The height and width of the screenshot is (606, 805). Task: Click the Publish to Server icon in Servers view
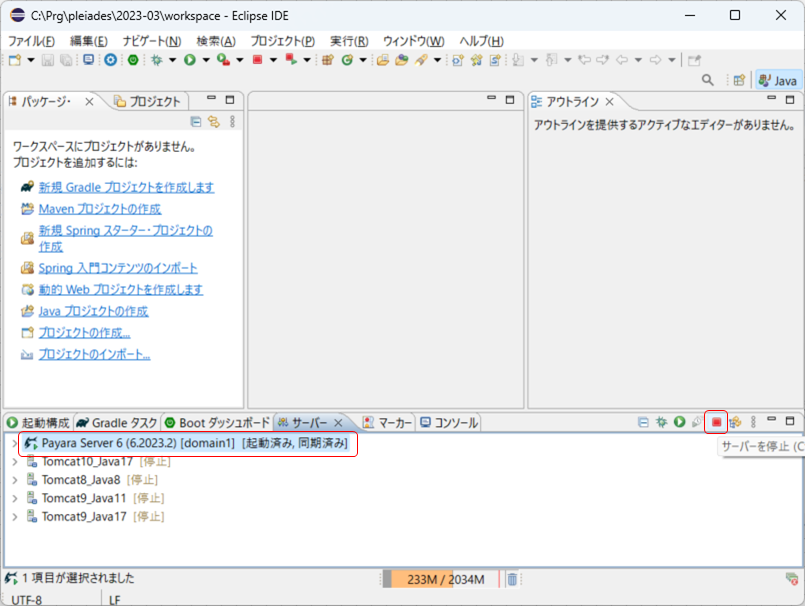point(735,422)
